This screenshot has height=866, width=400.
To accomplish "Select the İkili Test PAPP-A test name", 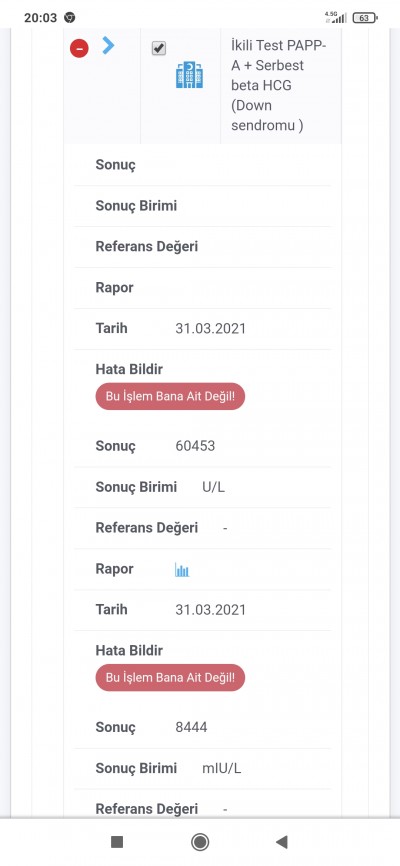I will click(x=278, y=86).
